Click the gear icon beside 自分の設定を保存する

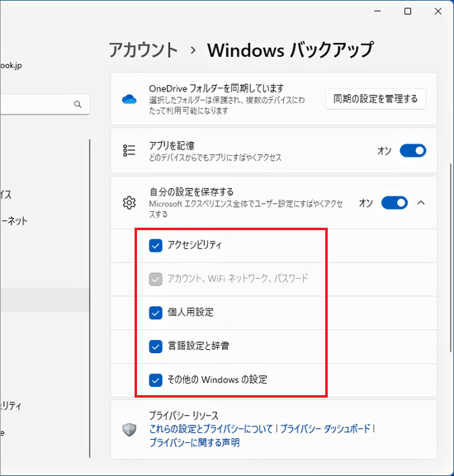tap(129, 203)
